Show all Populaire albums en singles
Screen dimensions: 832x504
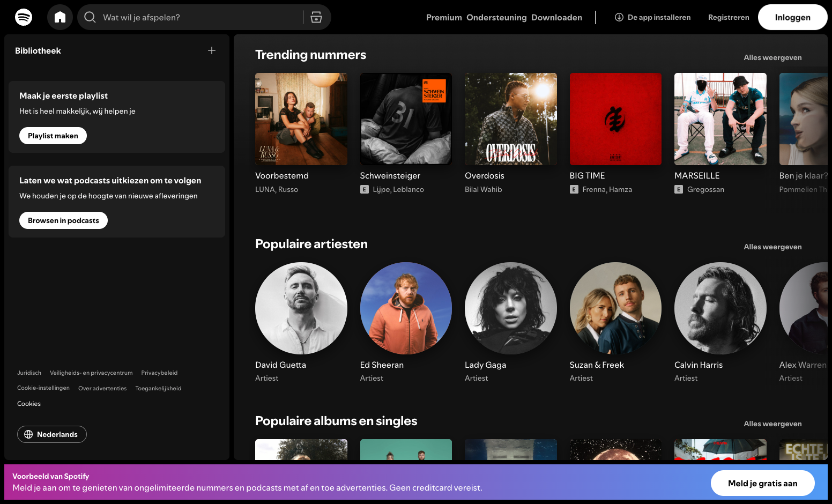(772, 424)
